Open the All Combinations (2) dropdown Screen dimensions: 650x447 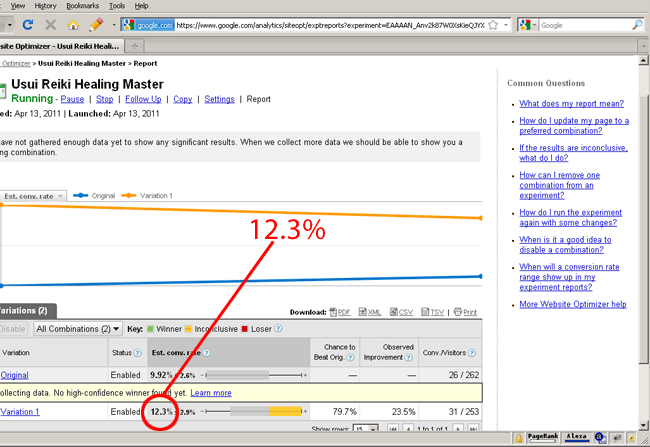click(x=78, y=328)
